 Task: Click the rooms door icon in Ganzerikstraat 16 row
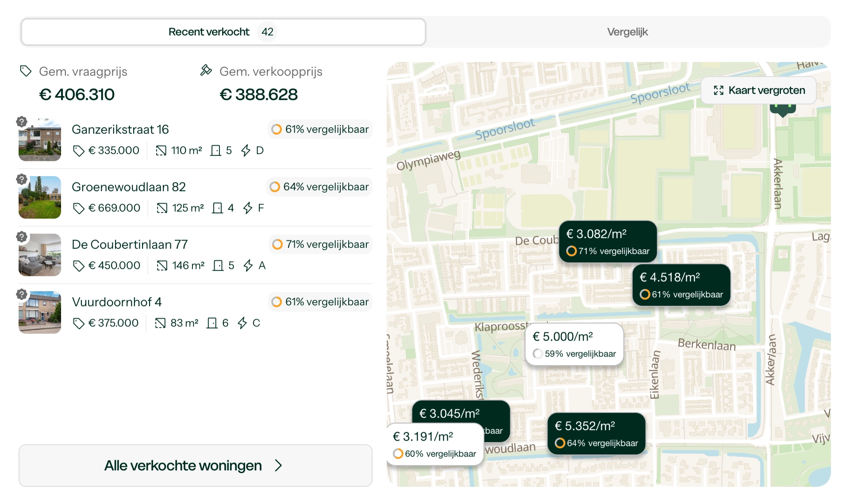215,151
